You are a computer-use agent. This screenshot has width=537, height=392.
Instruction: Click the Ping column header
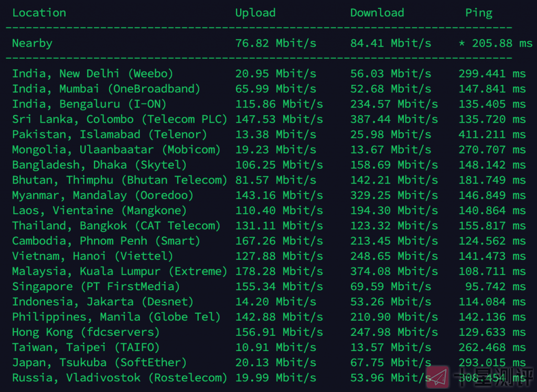pos(479,13)
